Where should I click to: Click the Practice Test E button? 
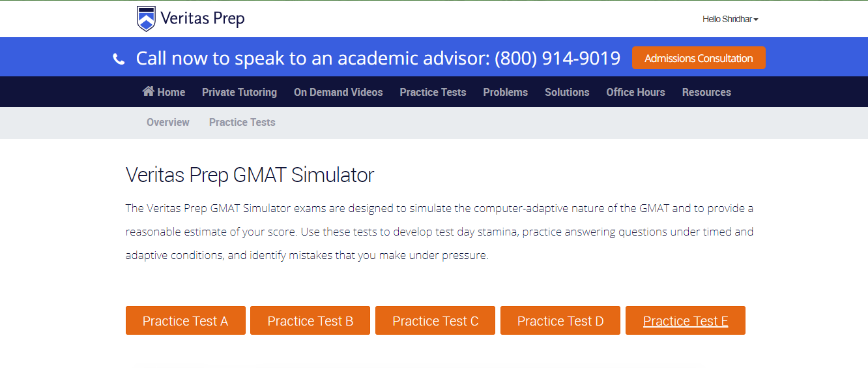(x=686, y=321)
